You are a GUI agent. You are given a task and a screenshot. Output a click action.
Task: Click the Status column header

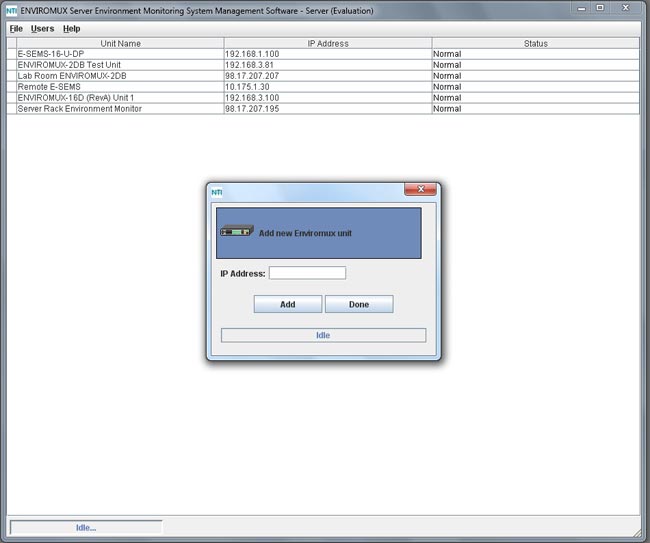[x=536, y=43]
